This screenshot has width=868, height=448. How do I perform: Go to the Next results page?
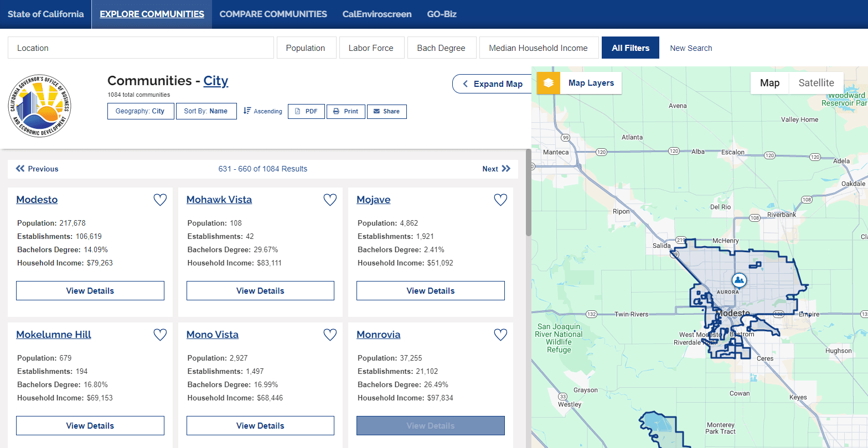[x=497, y=169]
